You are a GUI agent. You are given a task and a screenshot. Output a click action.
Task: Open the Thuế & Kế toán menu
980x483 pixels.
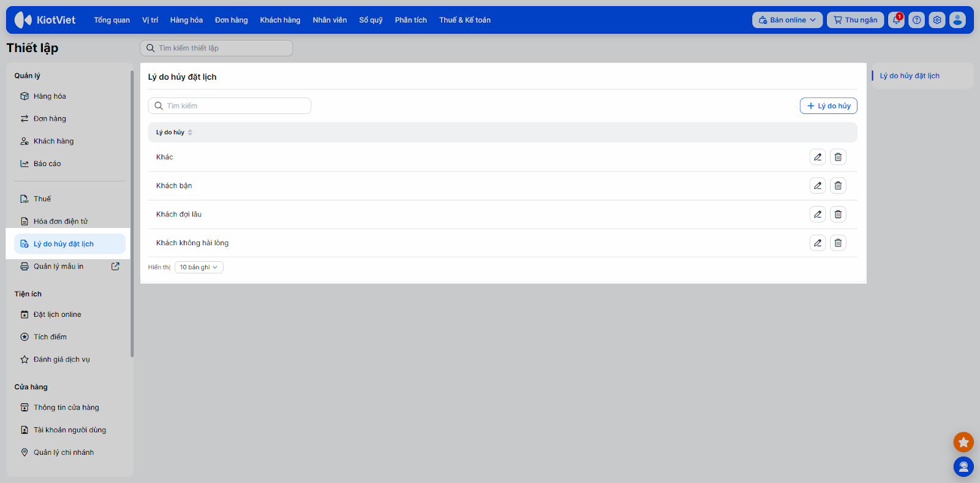465,20
